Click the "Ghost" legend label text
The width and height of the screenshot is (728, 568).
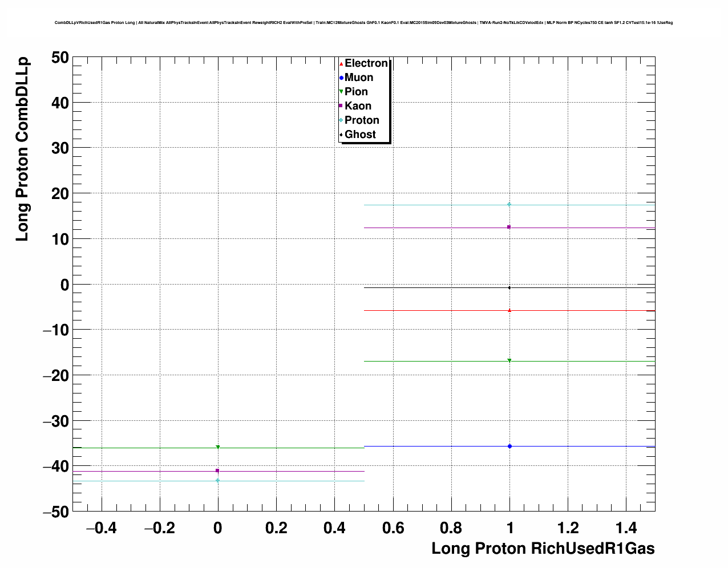[x=360, y=135]
